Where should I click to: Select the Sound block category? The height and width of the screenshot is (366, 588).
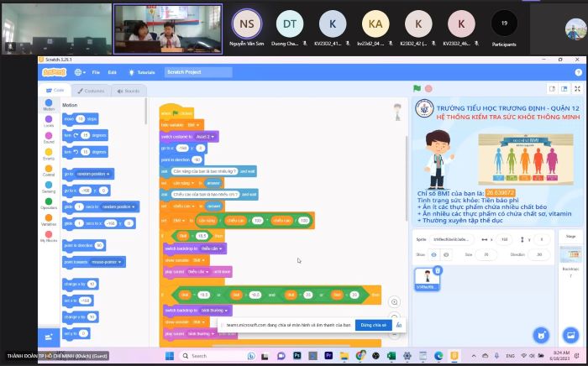pos(49,138)
